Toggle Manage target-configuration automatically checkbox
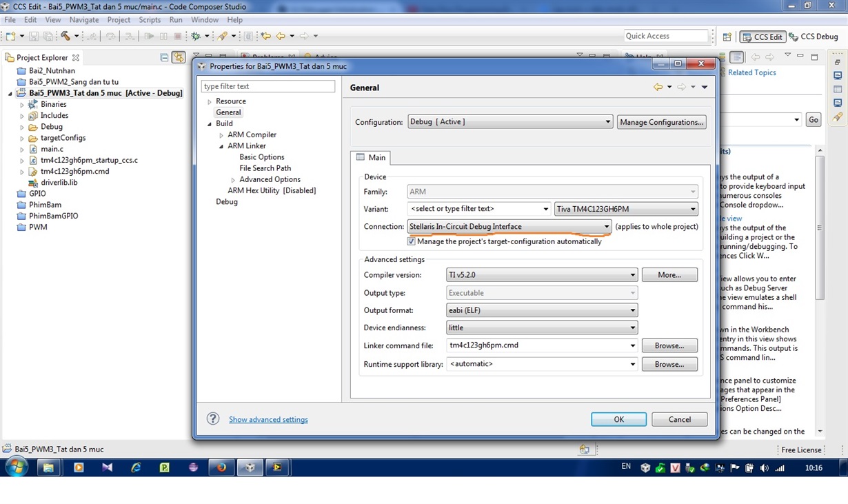The image size is (848, 504). point(412,242)
